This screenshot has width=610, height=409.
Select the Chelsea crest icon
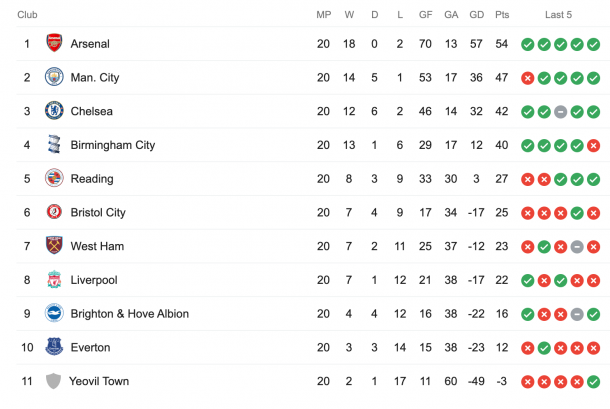coord(54,111)
